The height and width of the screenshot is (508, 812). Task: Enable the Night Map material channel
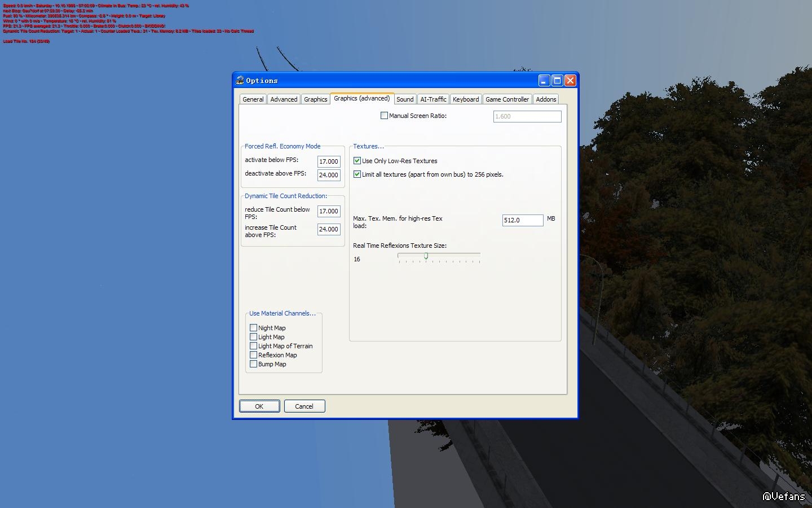[254, 328]
